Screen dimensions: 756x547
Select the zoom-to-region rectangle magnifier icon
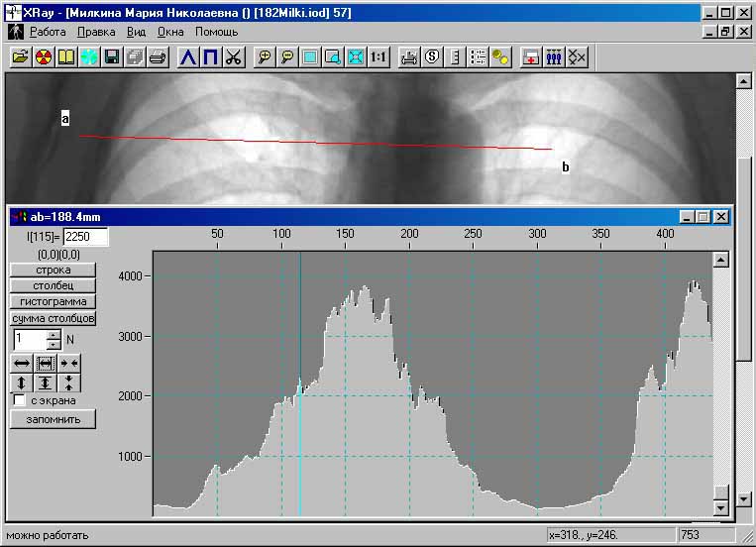[x=333, y=57]
